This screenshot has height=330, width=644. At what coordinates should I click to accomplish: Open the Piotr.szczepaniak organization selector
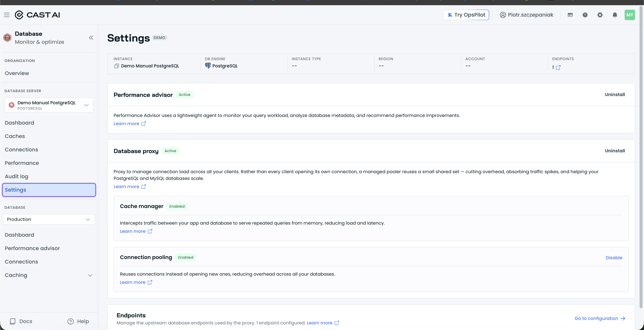[x=526, y=15]
